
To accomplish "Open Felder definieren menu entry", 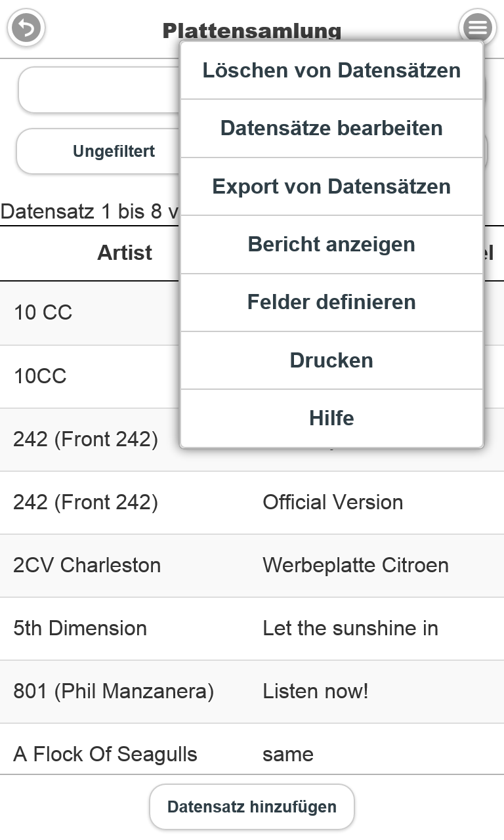I will point(331,303).
